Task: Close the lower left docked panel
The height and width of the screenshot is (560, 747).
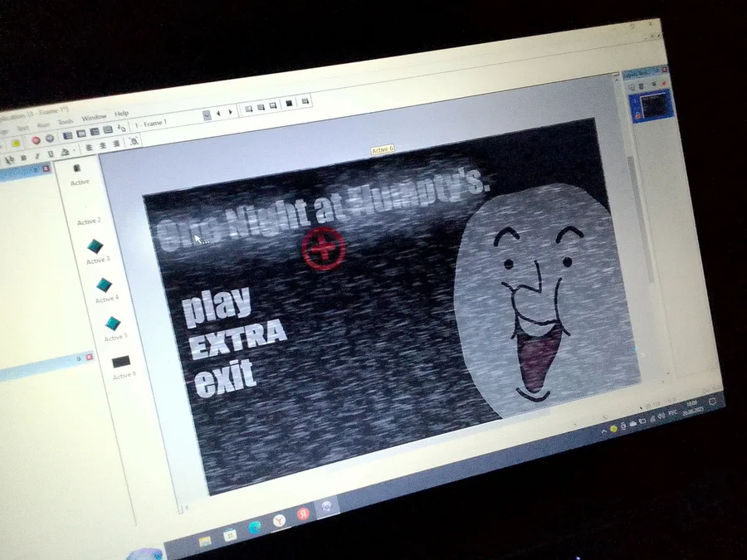Action: tap(89, 357)
